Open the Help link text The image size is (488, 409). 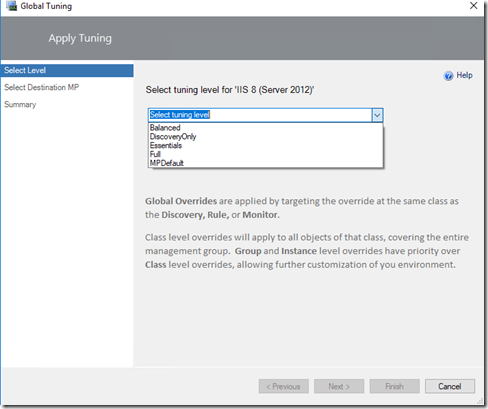pyautogui.click(x=464, y=75)
